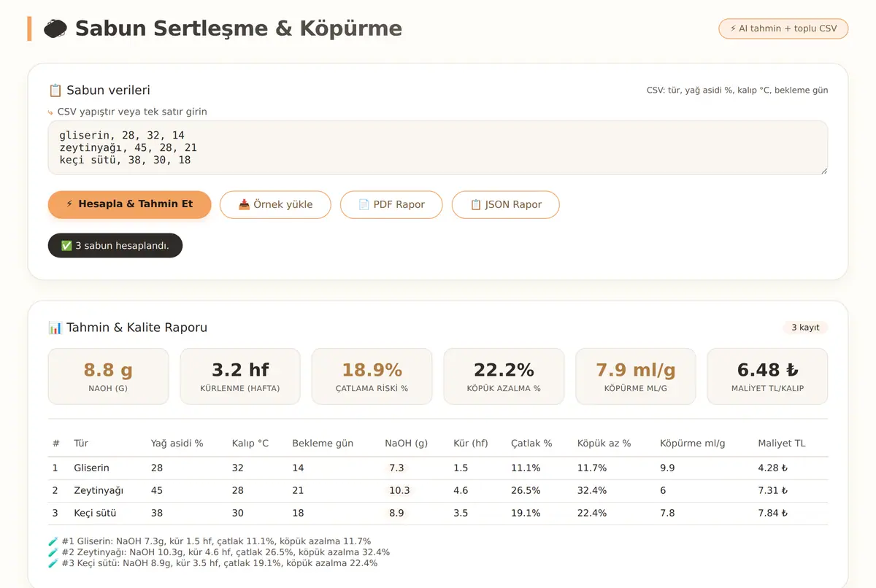
Task: Click the 32.4% köpük az cell
Action: [592, 490]
